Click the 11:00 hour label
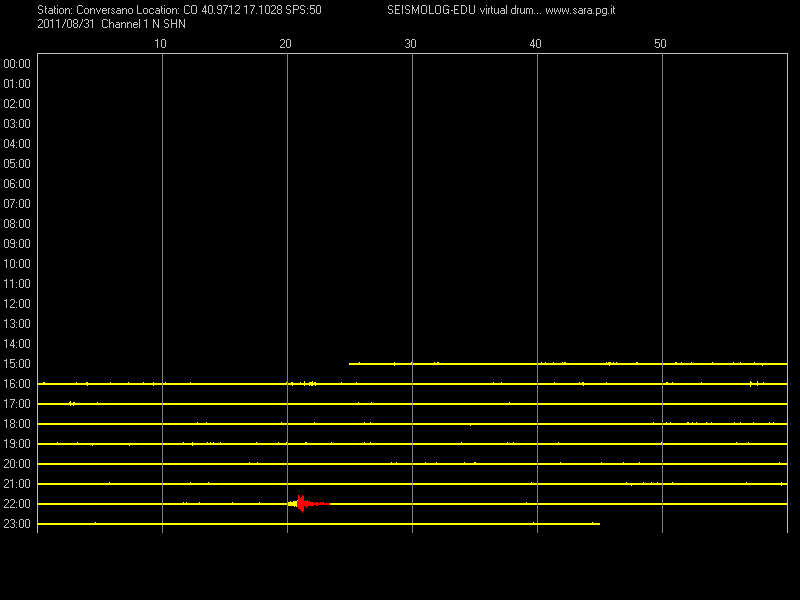800x600 pixels. 17,284
